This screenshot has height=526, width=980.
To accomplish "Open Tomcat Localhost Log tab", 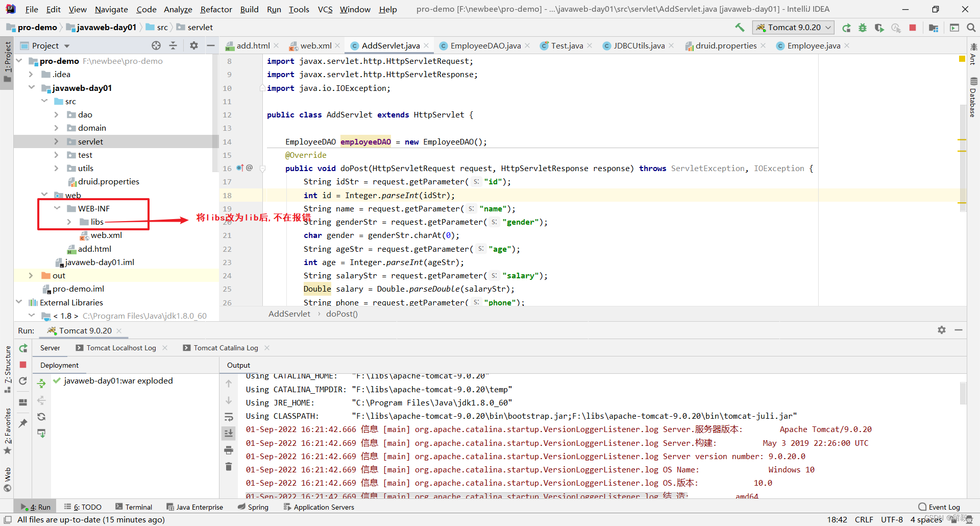I will coord(121,348).
